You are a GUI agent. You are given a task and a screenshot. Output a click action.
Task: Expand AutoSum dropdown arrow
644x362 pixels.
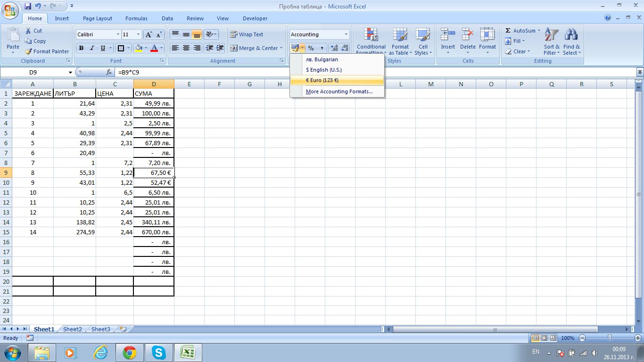click(x=539, y=31)
